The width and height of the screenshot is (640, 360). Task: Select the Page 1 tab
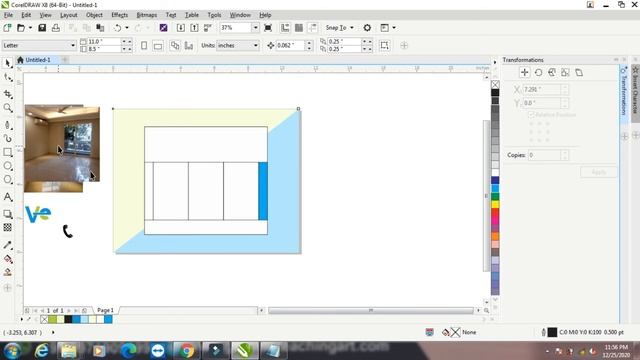click(105, 310)
